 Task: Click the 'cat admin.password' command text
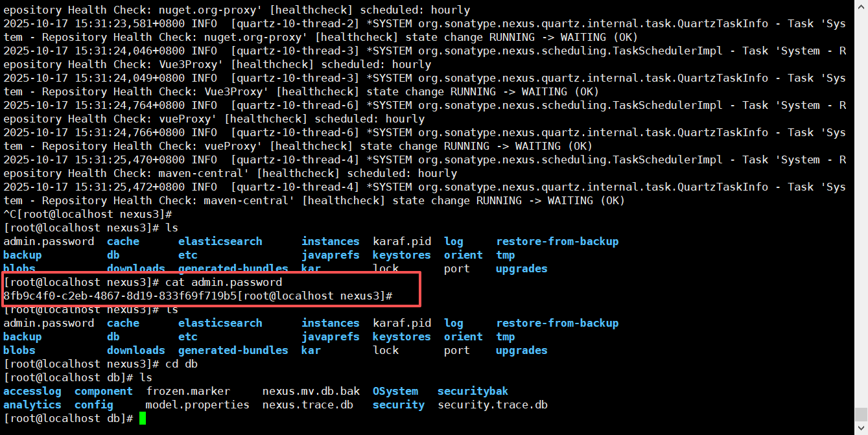pyautogui.click(x=224, y=283)
